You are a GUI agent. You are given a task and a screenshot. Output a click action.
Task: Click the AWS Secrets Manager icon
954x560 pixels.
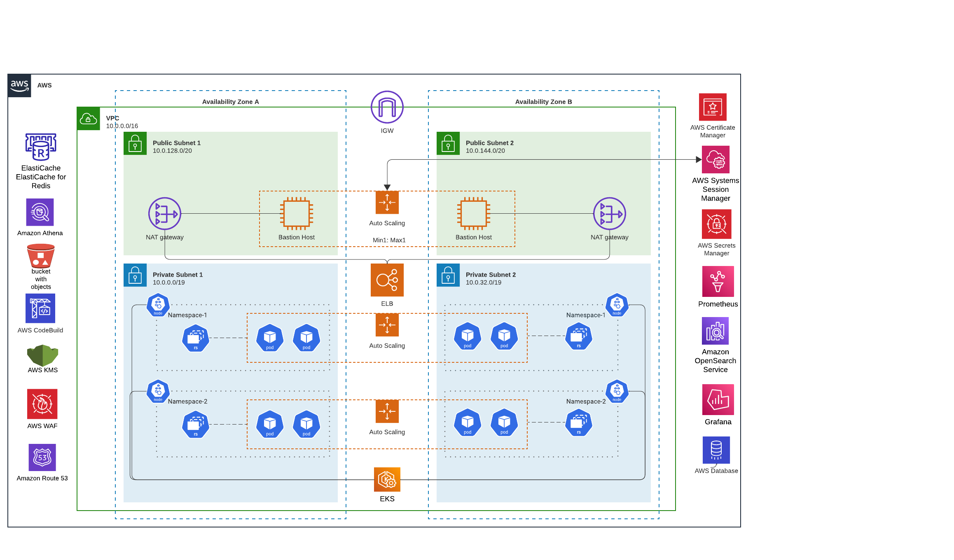point(717,224)
